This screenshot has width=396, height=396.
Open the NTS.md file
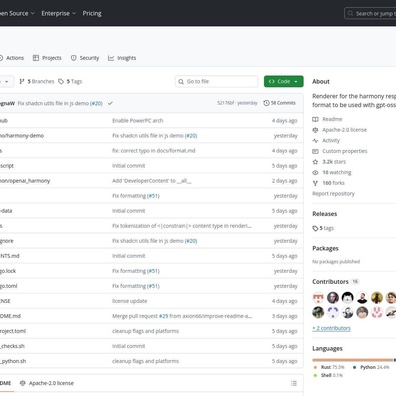[10, 256]
